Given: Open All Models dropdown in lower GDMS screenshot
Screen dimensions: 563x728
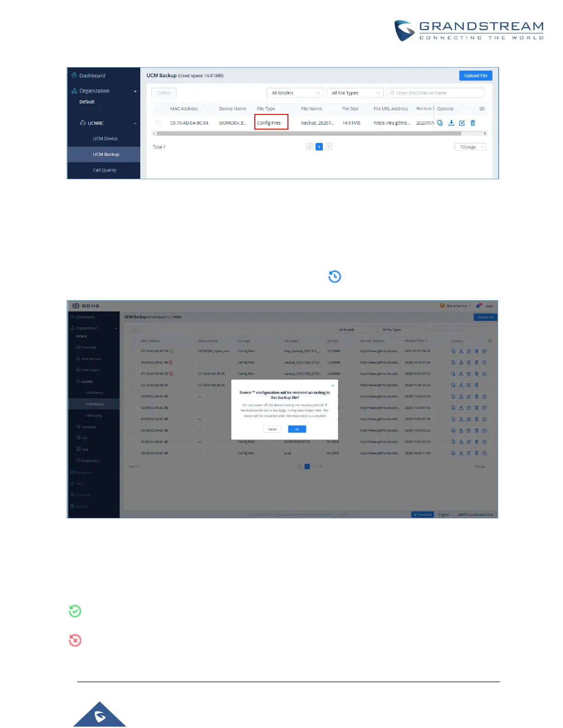Looking at the screenshot, I should tap(356, 330).
